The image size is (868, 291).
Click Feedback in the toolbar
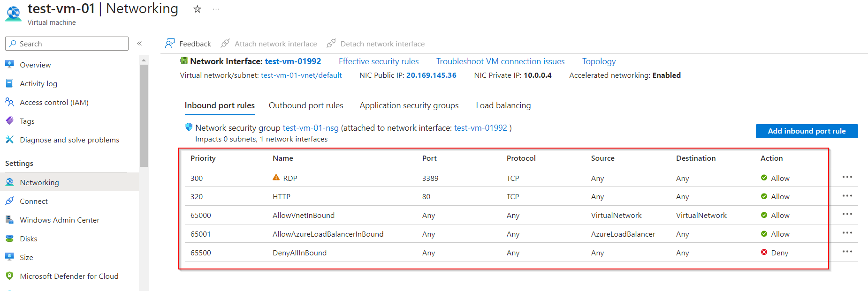point(195,44)
